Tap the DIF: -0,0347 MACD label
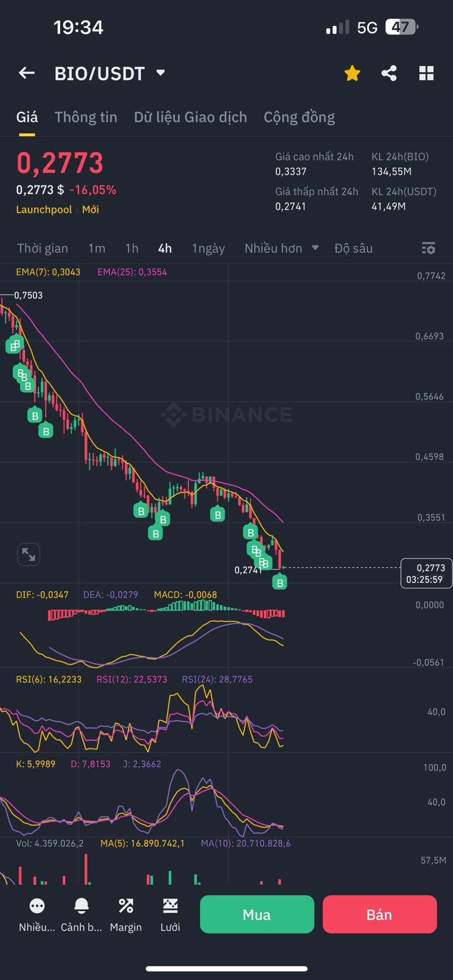453x980 pixels. coord(42,594)
